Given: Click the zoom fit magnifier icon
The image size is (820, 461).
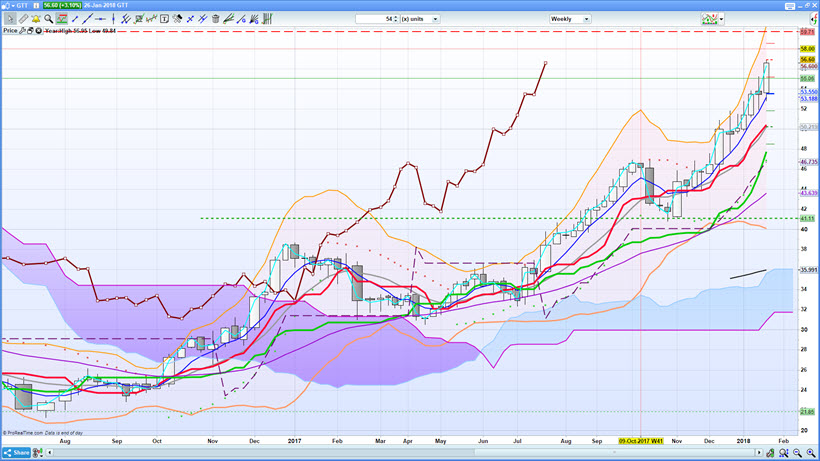Looking at the screenshot, I should [783, 453].
